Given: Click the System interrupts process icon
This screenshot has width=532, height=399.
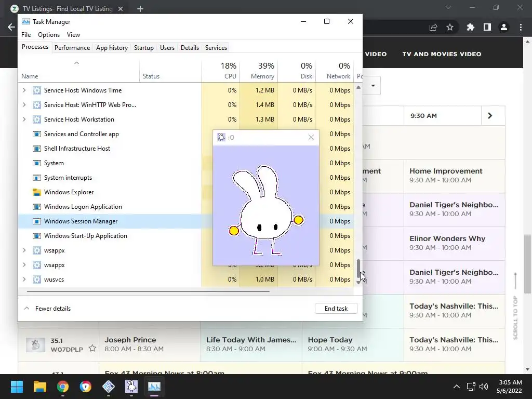Looking at the screenshot, I should coord(37,178).
